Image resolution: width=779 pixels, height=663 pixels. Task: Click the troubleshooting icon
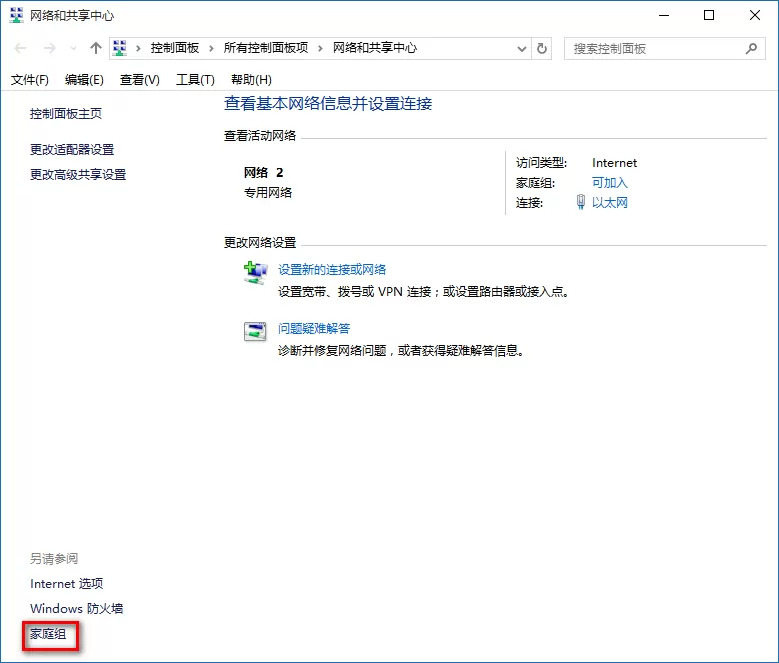(255, 331)
